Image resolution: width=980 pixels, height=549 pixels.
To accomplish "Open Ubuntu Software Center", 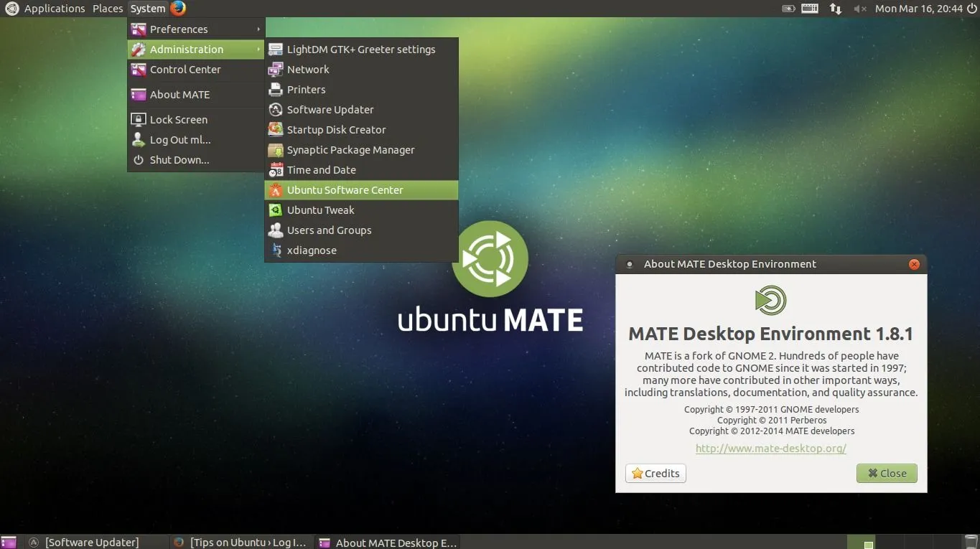I will (x=344, y=189).
